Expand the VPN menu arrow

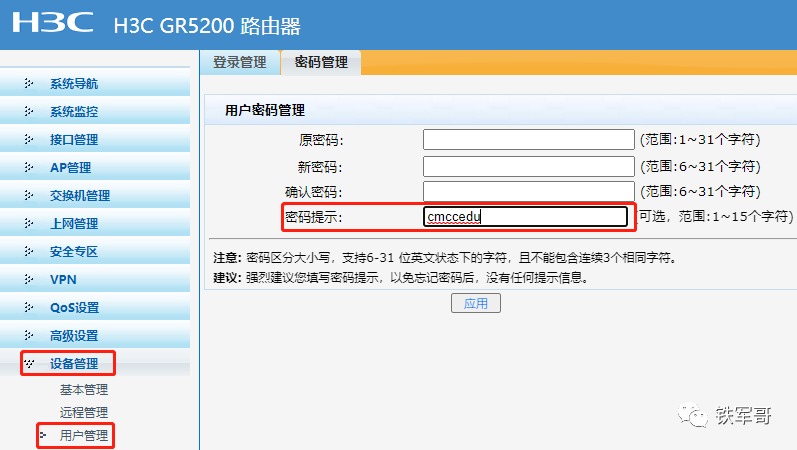click(28, 279)
